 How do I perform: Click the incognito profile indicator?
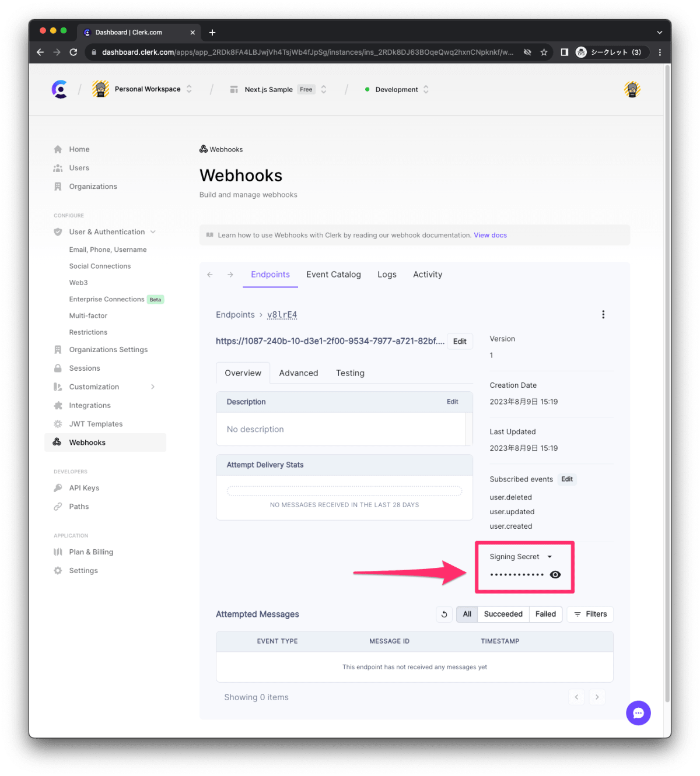click(611, 52)
